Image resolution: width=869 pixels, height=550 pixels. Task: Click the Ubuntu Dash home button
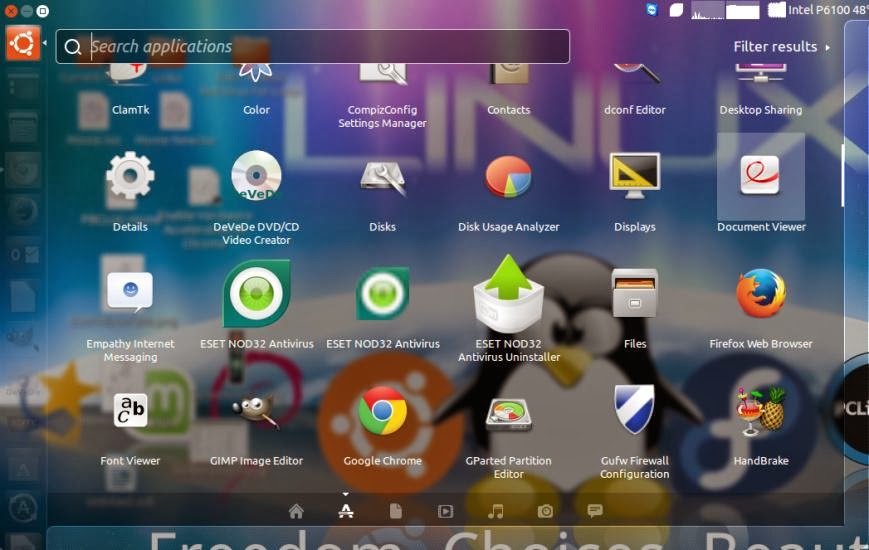[23, 43]
